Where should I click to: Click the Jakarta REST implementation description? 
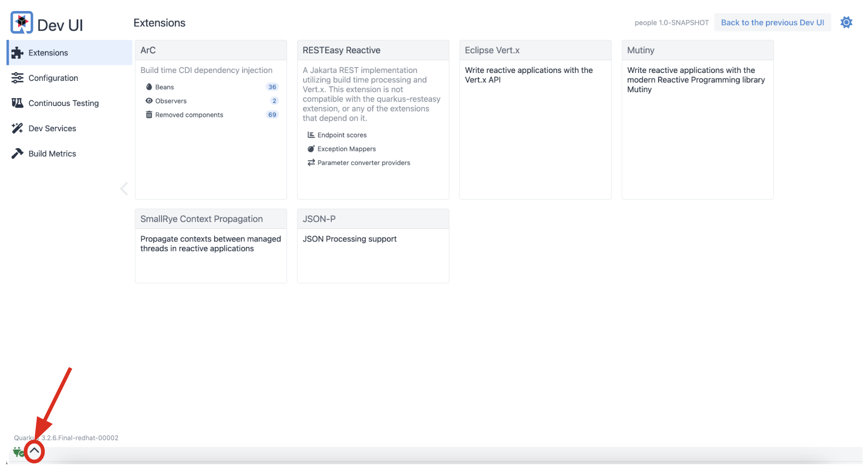371,94
